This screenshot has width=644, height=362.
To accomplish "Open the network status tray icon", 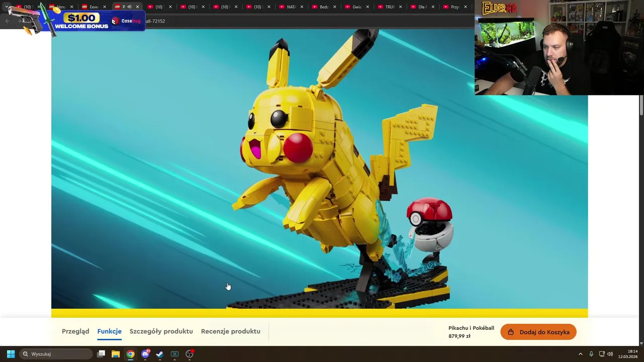I will point(602,354).
